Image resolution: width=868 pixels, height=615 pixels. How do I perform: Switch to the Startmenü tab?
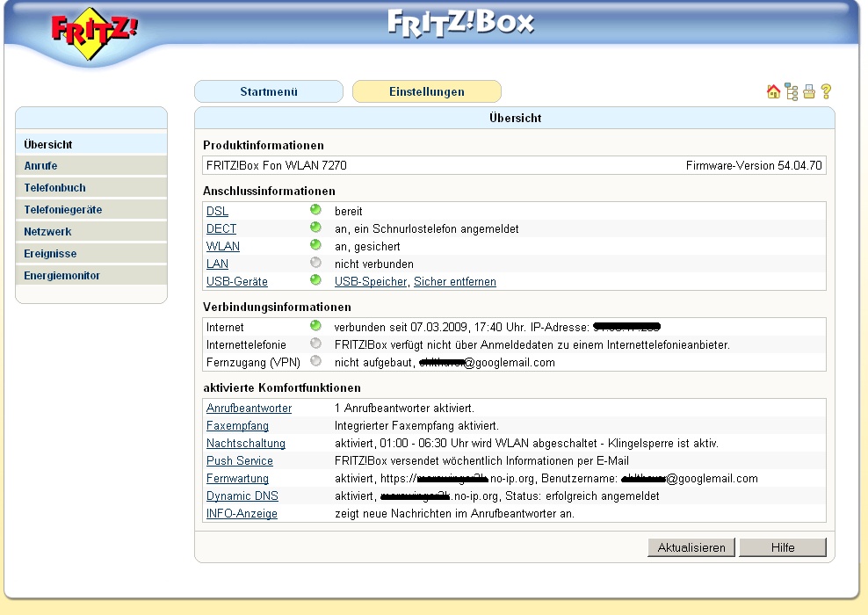[269, 91]
